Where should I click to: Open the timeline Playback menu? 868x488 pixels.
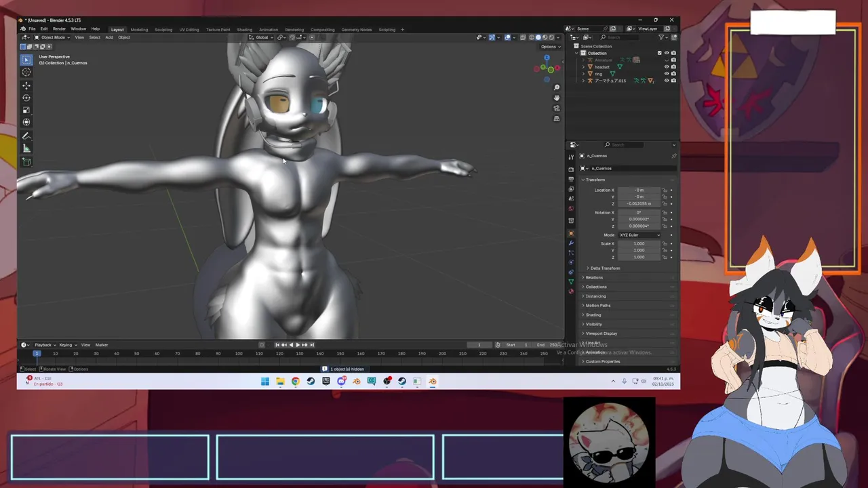[x=45, y=345]
